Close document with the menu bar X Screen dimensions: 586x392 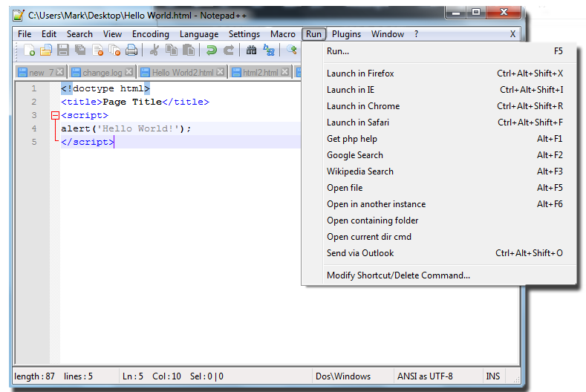[x=512, y=34]
